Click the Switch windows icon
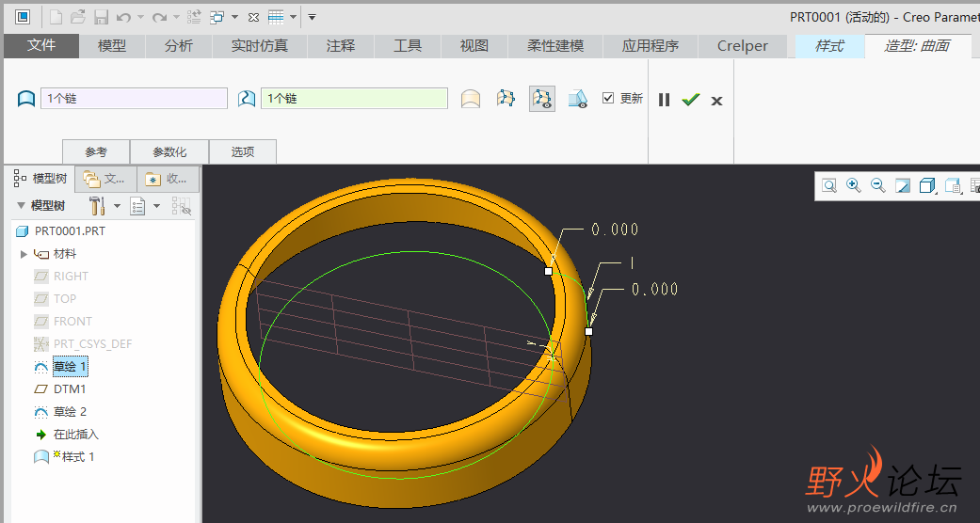 pos(217,17)
